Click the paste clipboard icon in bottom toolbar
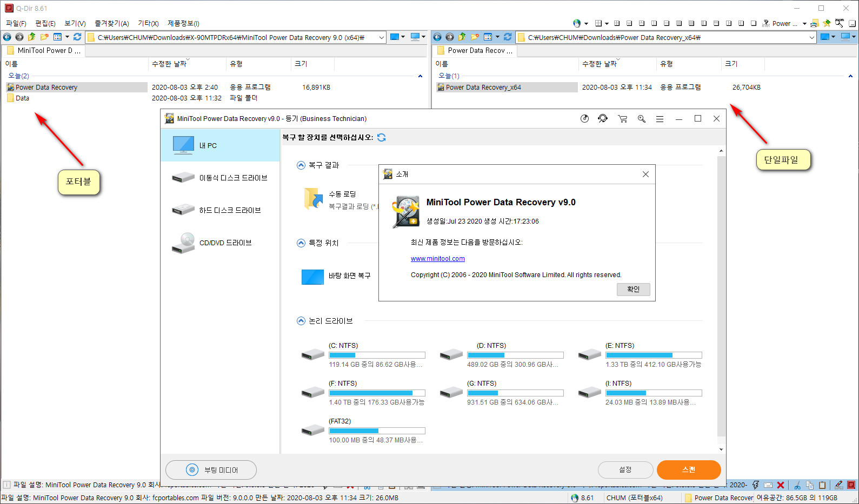This screenshot has height=504, width=859. pos(822,485)
